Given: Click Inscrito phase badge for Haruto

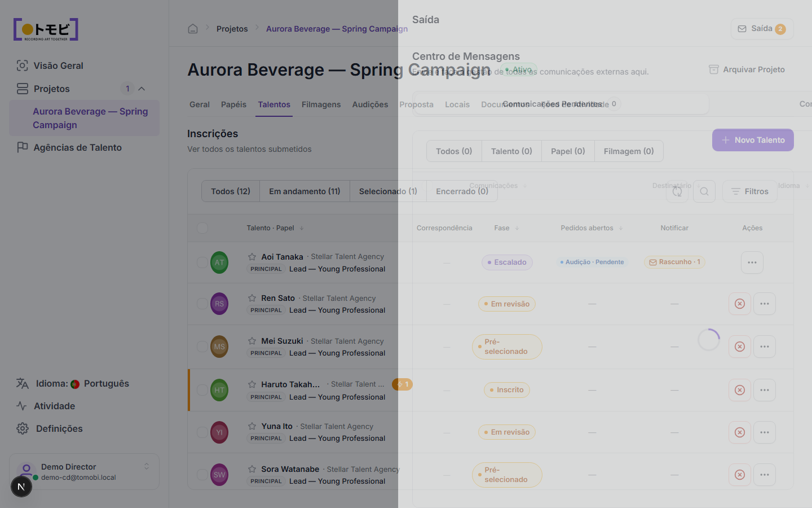Looking at the screenshot, I should pyautogui.click(x=507, y=390).
